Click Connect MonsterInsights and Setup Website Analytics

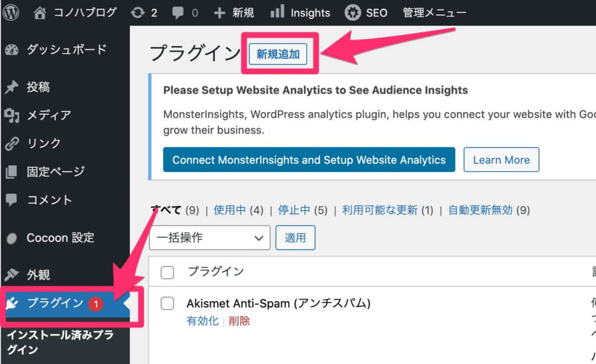[309, 160]
